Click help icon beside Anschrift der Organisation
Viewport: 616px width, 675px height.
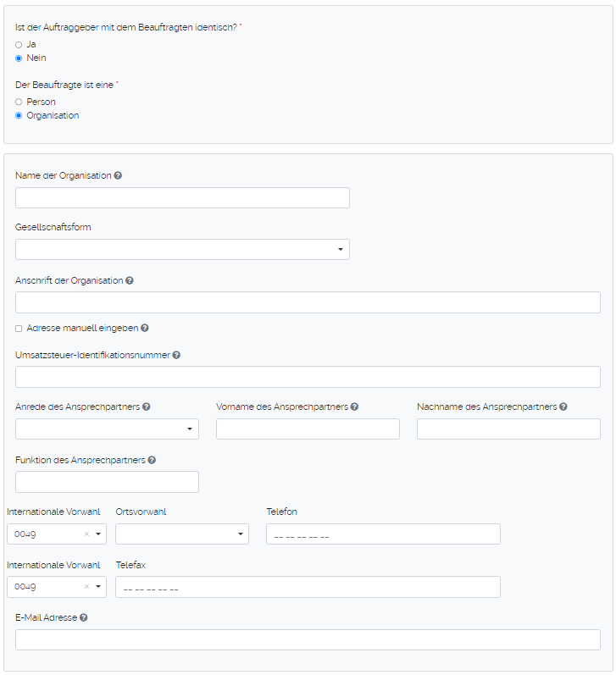(x=130, y=280)
